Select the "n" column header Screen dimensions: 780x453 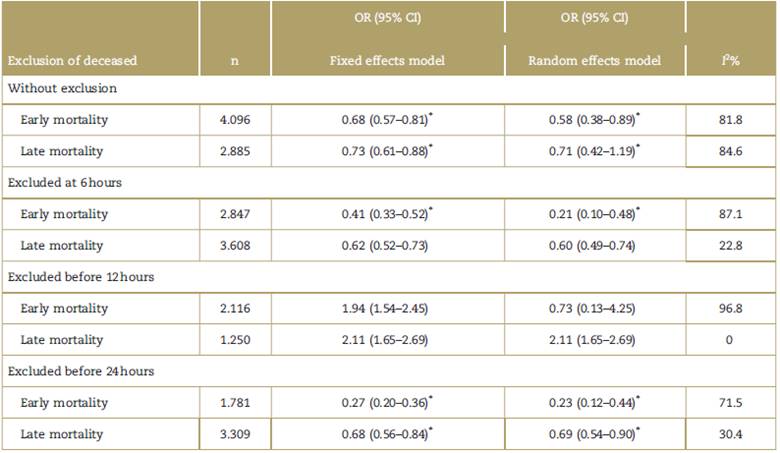[x=233, y=61]
